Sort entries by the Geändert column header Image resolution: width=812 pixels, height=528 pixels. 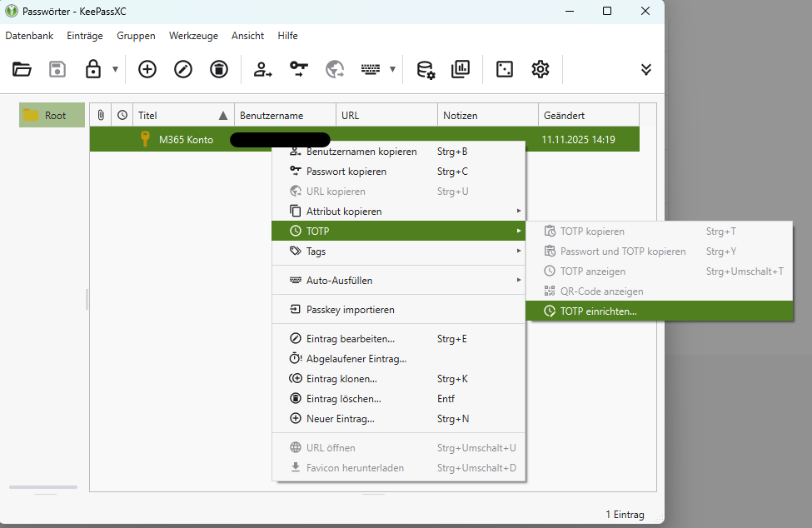tap(587, 116)
